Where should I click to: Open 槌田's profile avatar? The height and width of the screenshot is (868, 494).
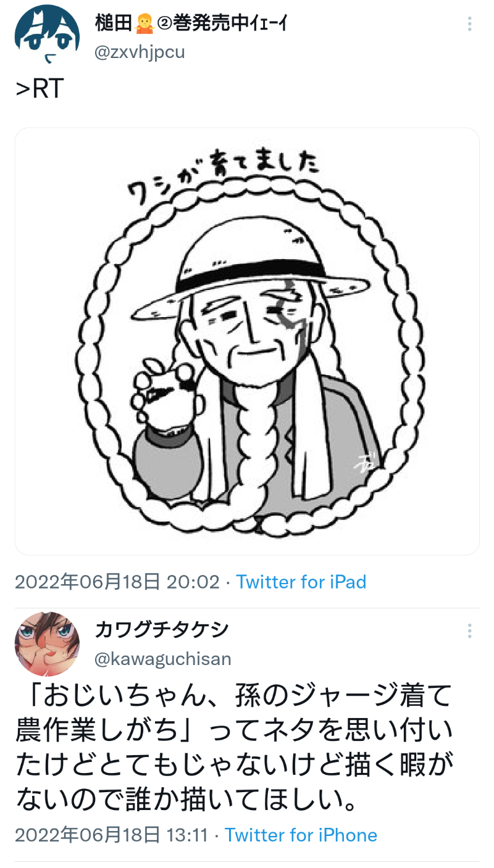pyautogui.click(x=47, y=36)
